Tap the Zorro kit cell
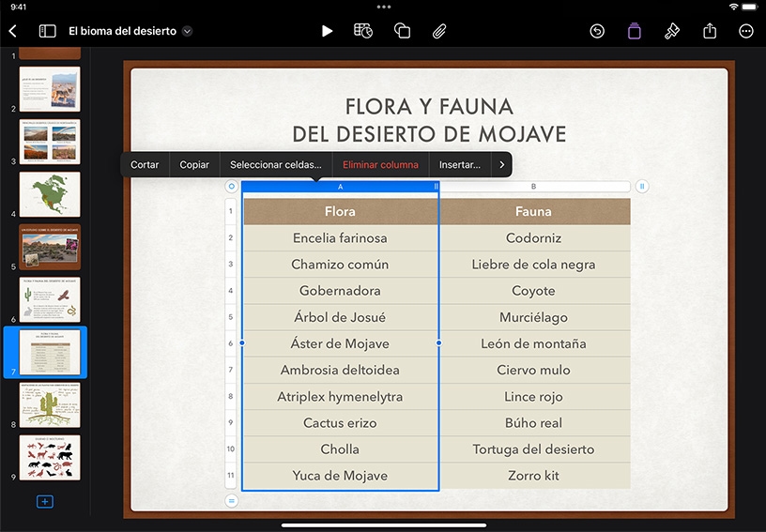 [x=534, y=476]
